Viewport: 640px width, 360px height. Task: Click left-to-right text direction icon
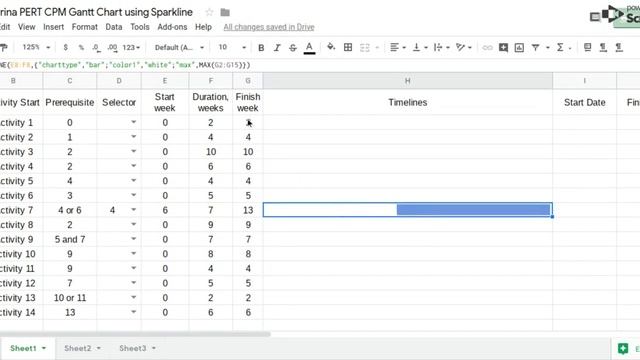coord(603,47)
